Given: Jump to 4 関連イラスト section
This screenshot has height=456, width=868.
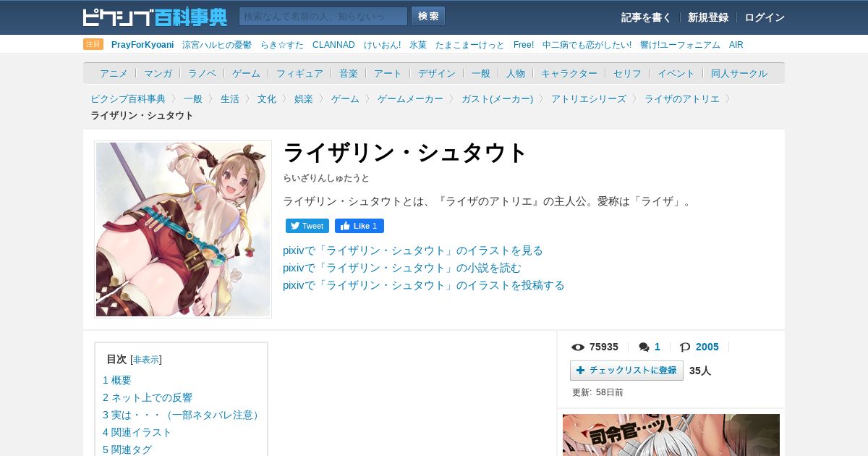Looking at the screenshot, I should click(x=137, y=432).
